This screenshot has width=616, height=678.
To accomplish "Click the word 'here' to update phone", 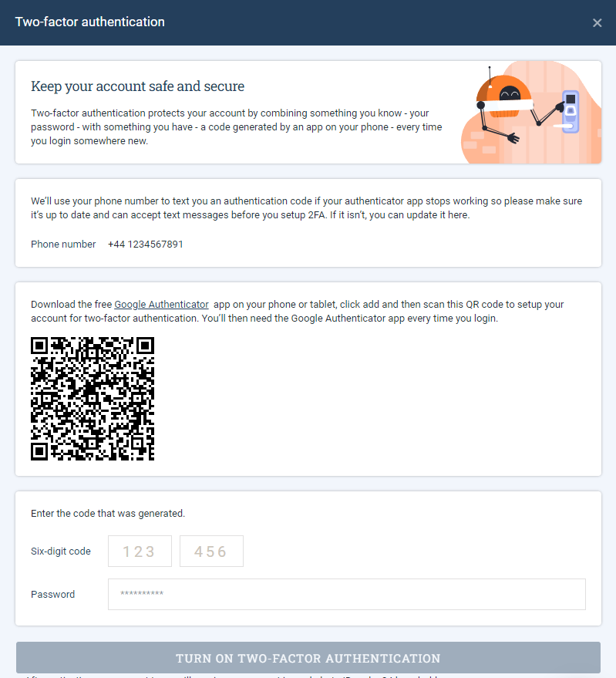I will 457,215.
